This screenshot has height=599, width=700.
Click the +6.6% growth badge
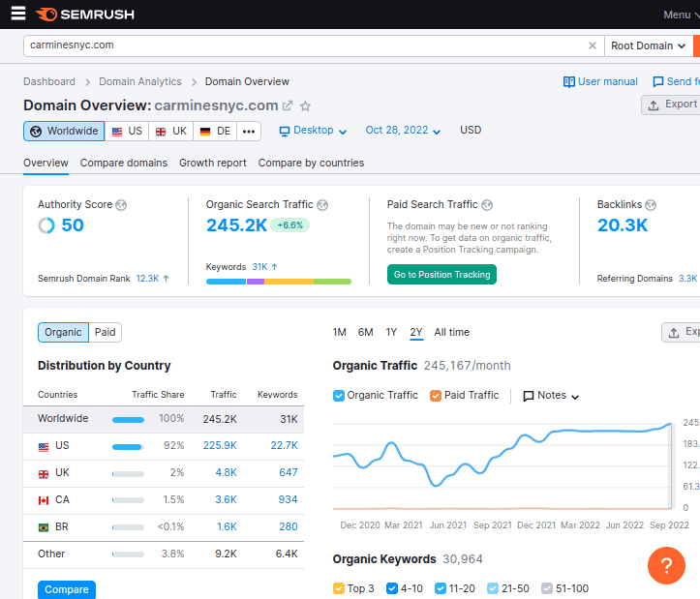[x=290, y=225]
